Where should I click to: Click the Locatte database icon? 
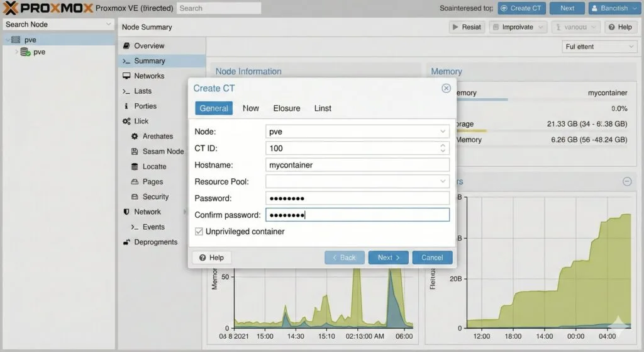pyautogui.click(x=135, y=167)
